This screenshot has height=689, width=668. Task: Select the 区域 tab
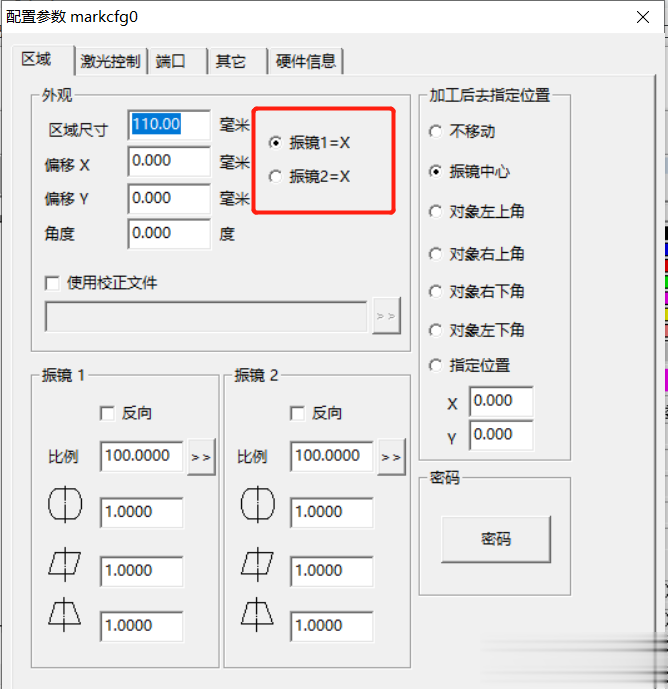click(x=43, y=59)
